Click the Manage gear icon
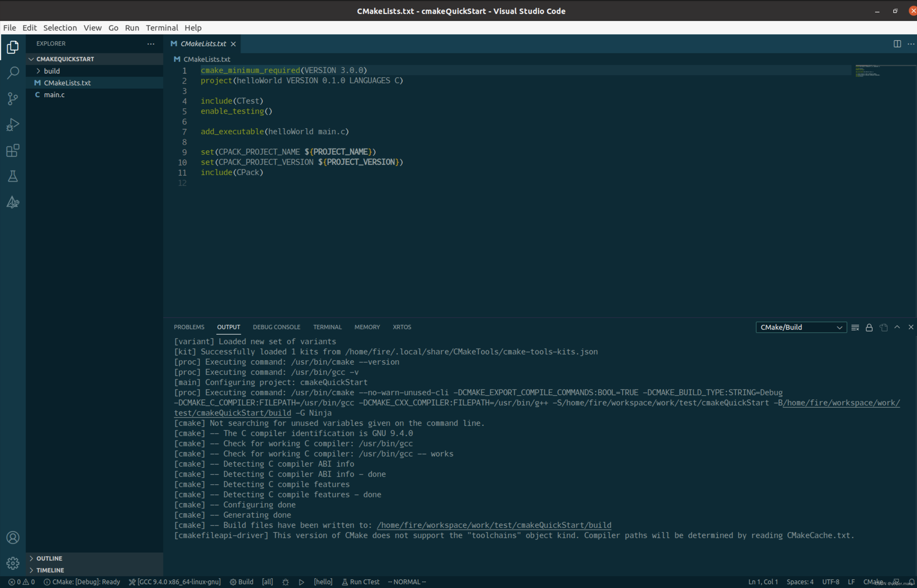The image size is (917, 588). coord(13,563)
